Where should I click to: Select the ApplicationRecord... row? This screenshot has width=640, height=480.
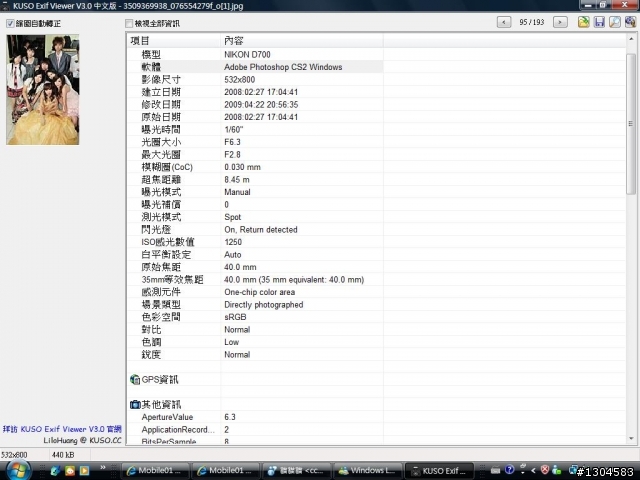click(255, 429)
